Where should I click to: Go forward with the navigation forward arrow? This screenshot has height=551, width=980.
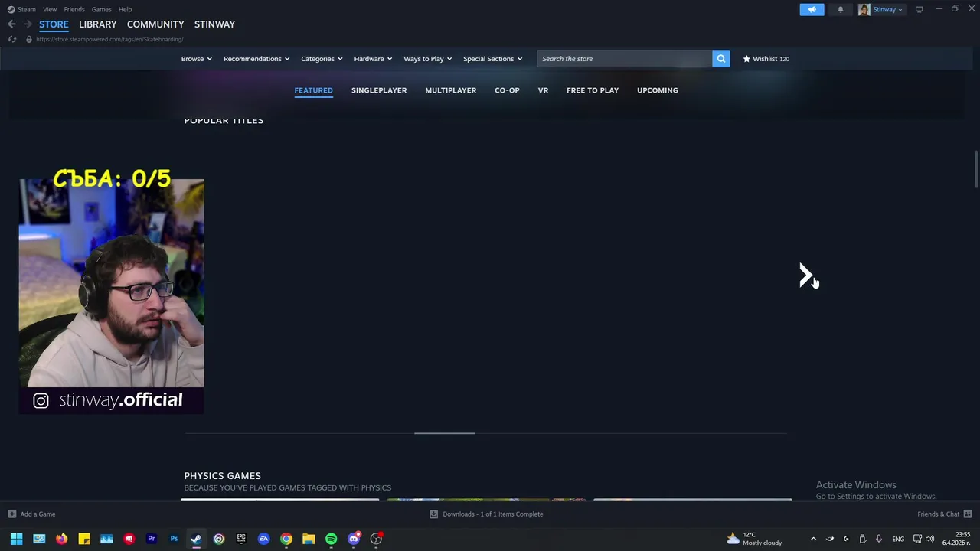click(x=28, y=24)
